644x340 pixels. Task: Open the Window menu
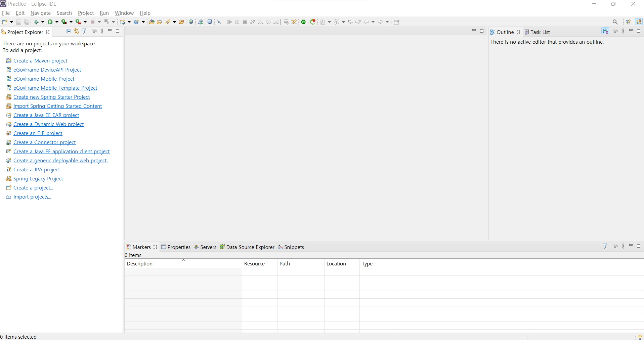click(x=124, y=13)
